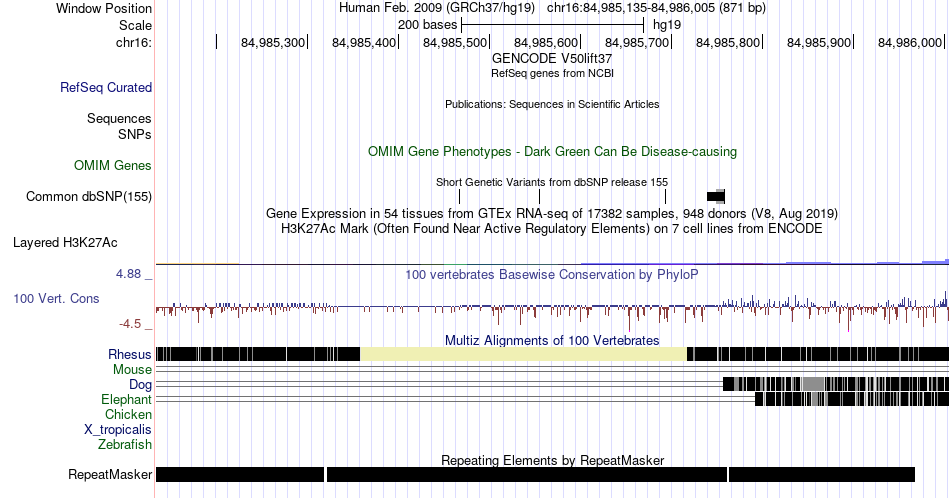Viewport: 950px width, 498px height.
Task: Click the Chicken species label
Action: coord(128,414)
